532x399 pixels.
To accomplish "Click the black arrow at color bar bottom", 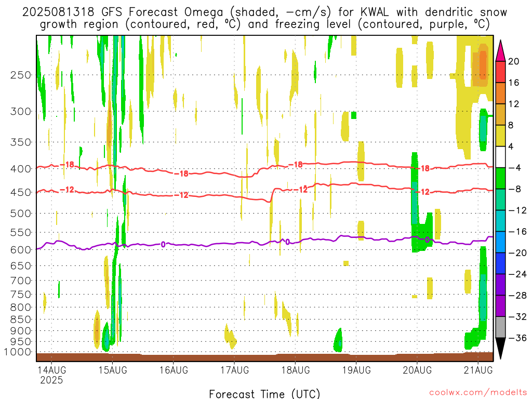I will (x=500, y=348).
